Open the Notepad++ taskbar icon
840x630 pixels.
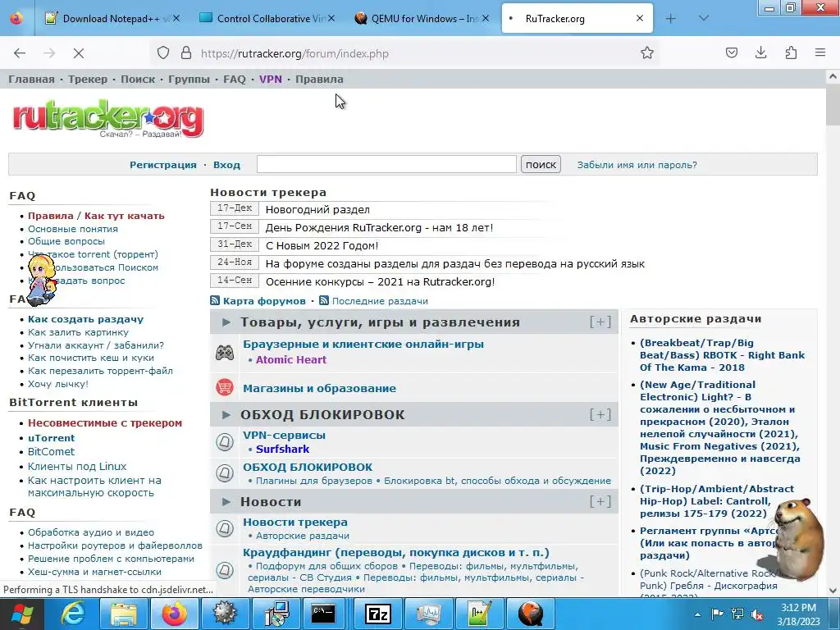point(479,614)
